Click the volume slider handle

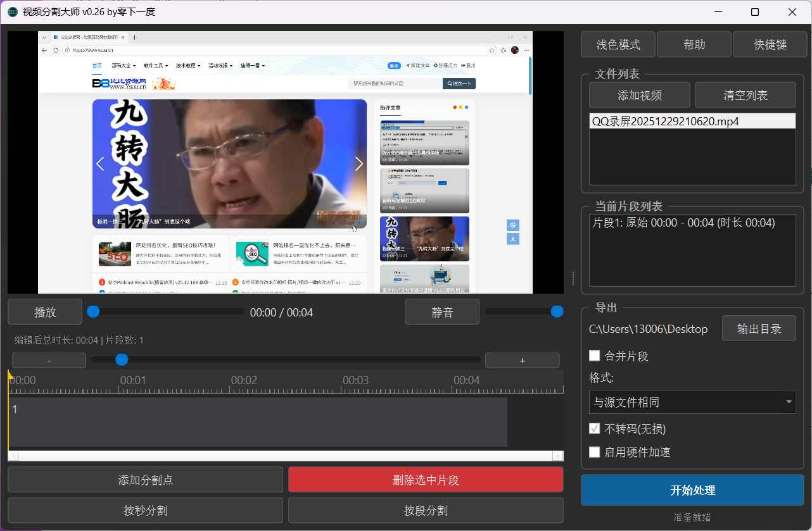tap(557, 311)
